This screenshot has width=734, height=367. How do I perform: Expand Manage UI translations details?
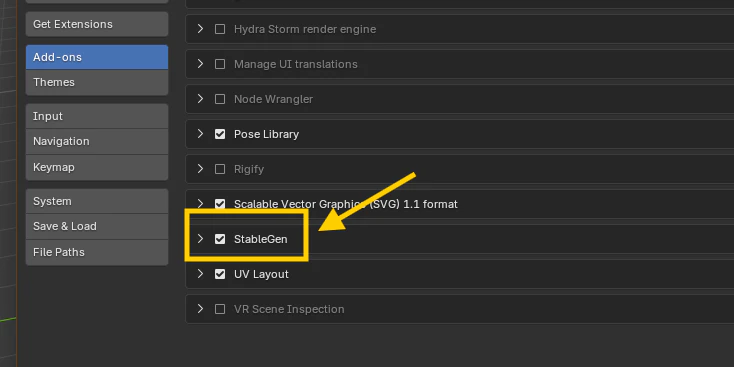coord(200,64)
